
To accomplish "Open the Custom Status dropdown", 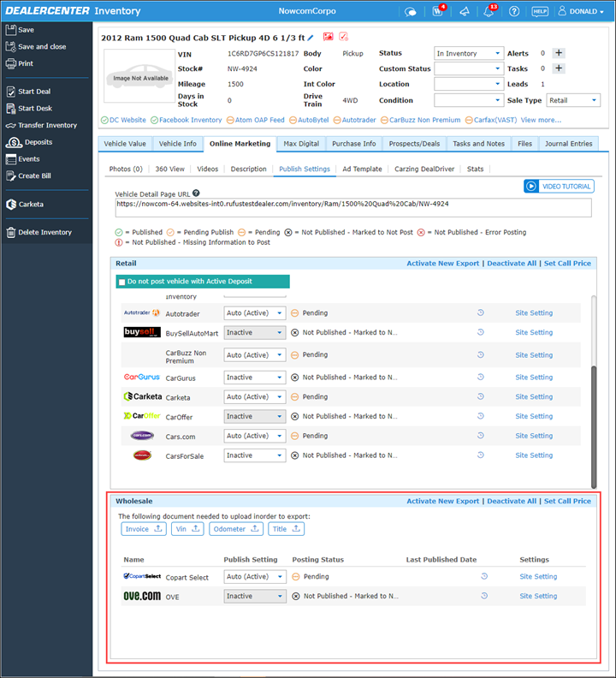I will coord(469,68).
